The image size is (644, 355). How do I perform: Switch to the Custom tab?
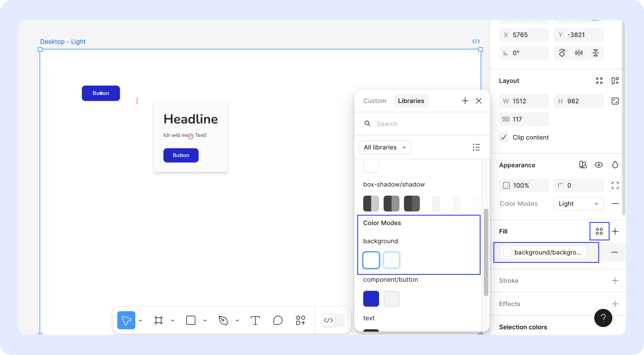[375, 101]
